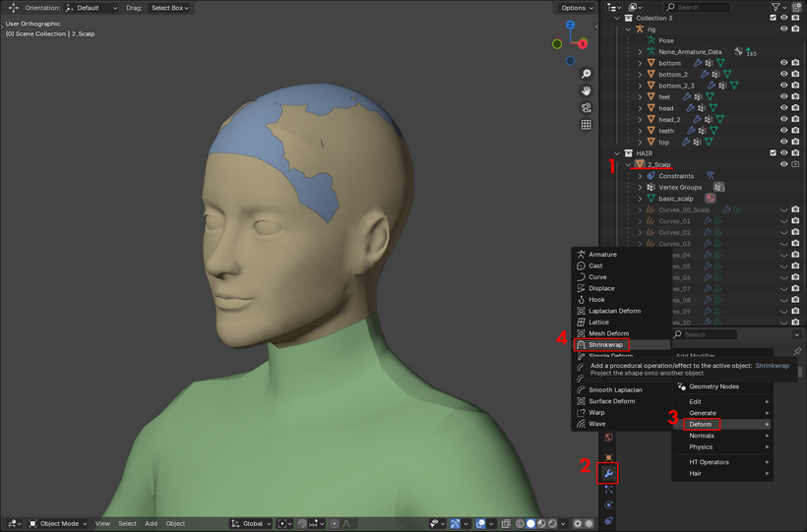The image size is (807, 532).
Task: Click the Options button in the viewport header
Action: 577,8
